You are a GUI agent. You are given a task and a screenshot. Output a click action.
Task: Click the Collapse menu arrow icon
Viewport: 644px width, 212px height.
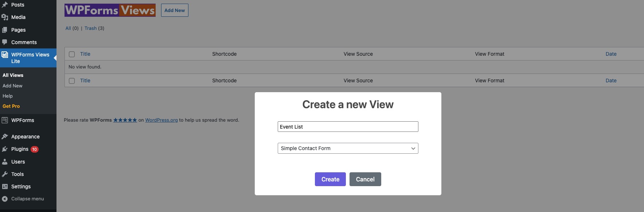click(5, 199)
